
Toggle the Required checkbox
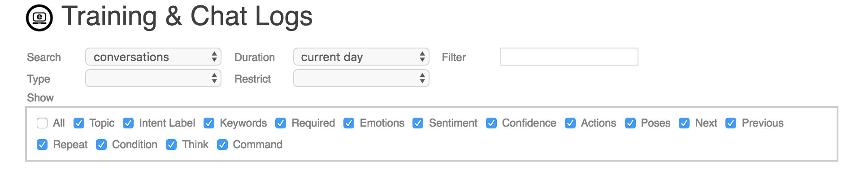click(x=281, y=123)
